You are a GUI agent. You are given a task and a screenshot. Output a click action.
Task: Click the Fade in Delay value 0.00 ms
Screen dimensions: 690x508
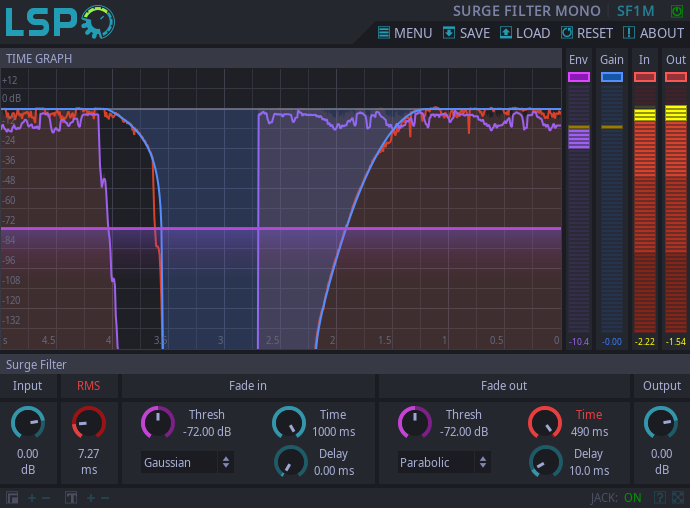coord(334,471)
